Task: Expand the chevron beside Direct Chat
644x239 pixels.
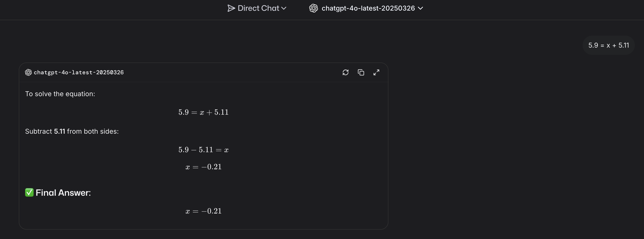Action: coord(284,8)
